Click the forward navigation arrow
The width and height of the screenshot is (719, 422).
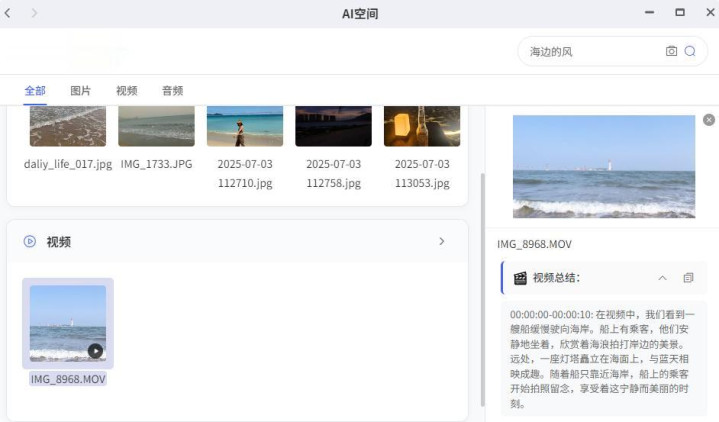(x=35, y=13)
